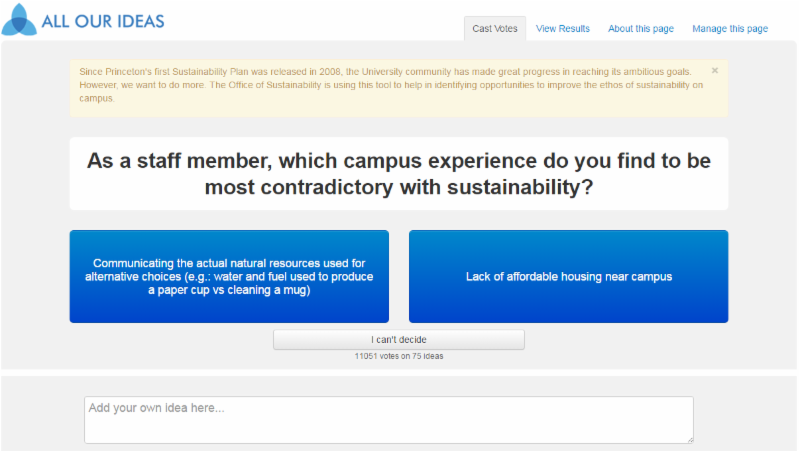
Task: Dismiss the yellow sustainability notice banner
Action: [715, 71]
